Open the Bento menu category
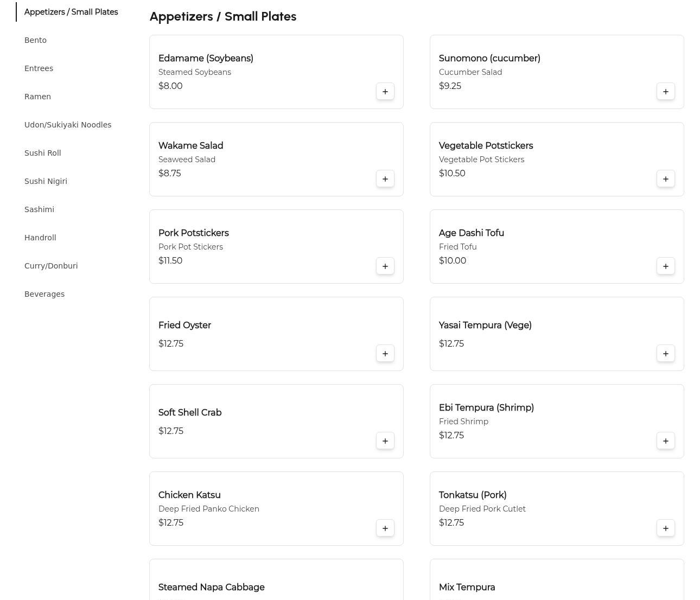The width and height of the screenshot is (700, 600). click(x=36, y=40)
